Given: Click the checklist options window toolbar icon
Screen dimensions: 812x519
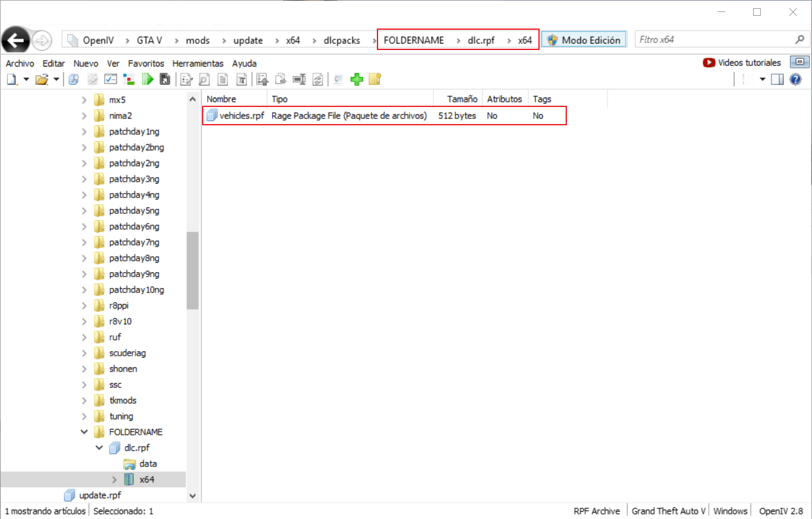Looking at the screenshot, I should (111, 79).
